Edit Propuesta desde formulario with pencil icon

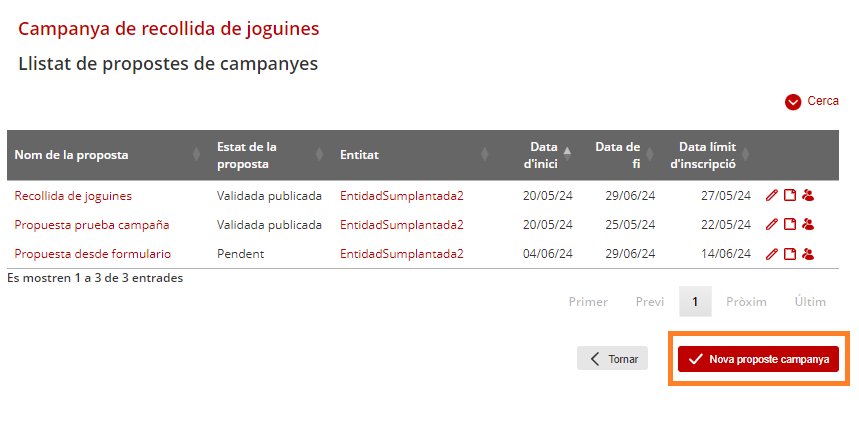click(x=771, y=254)
